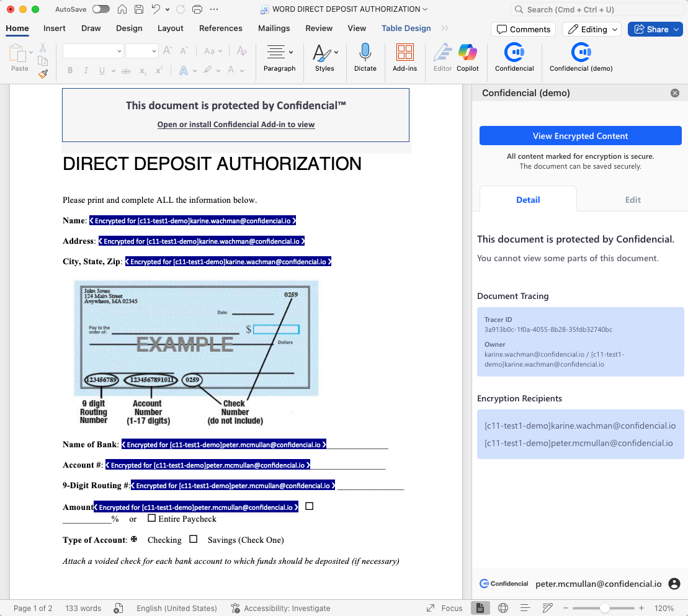The image size is (688, 616).
Task: Open the Confidencial add-in
Action: (x=514, y=57)
